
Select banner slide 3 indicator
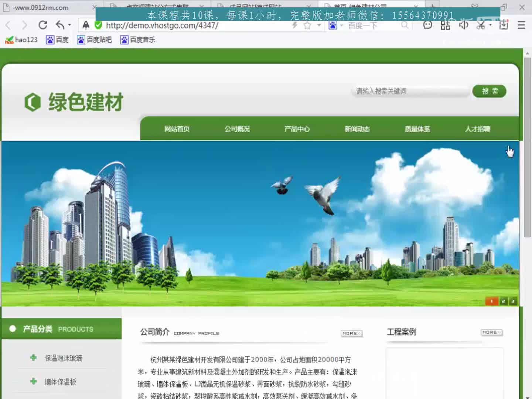click(513, 301)
